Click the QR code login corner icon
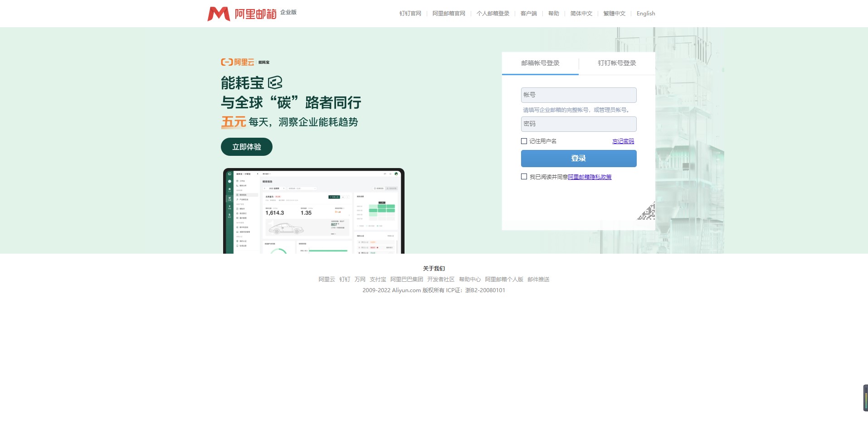This screenshot has height=424, width=868. click(x=646, y=211)
